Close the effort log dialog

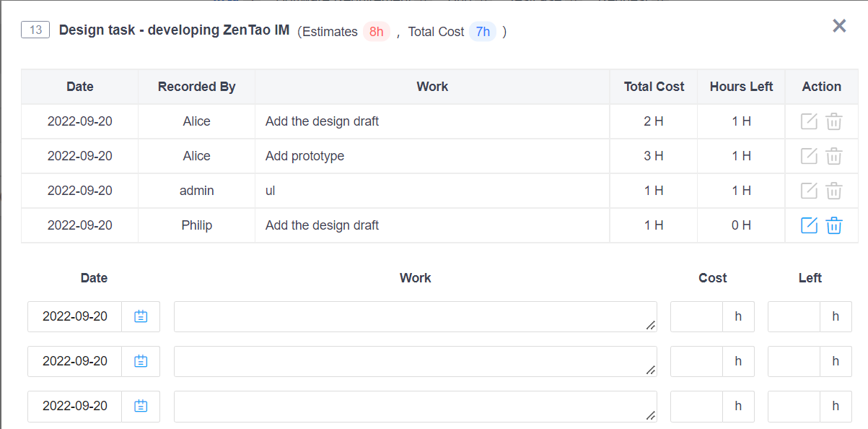[839, 26]
